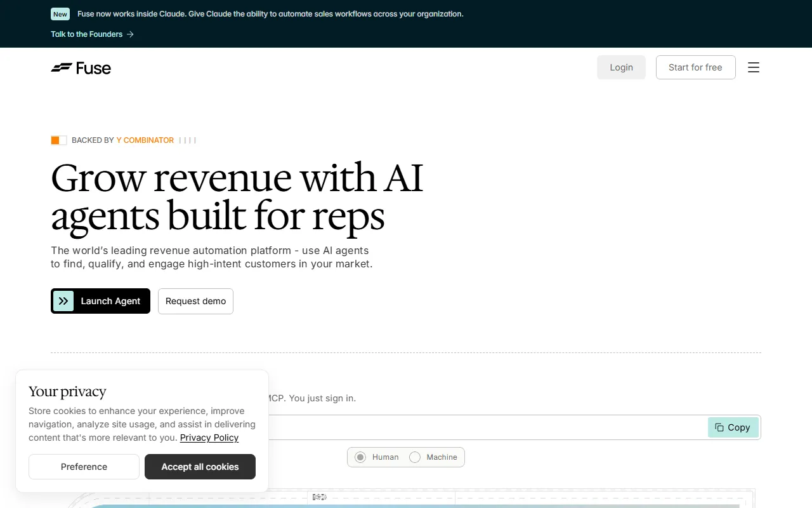Click the Request demo button

[x=195, y=301]
